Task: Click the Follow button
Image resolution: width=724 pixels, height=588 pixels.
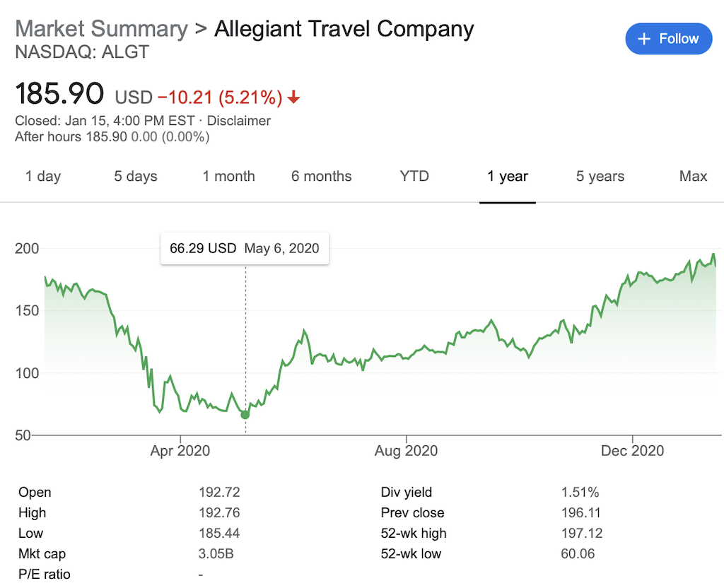Action: 668,39
